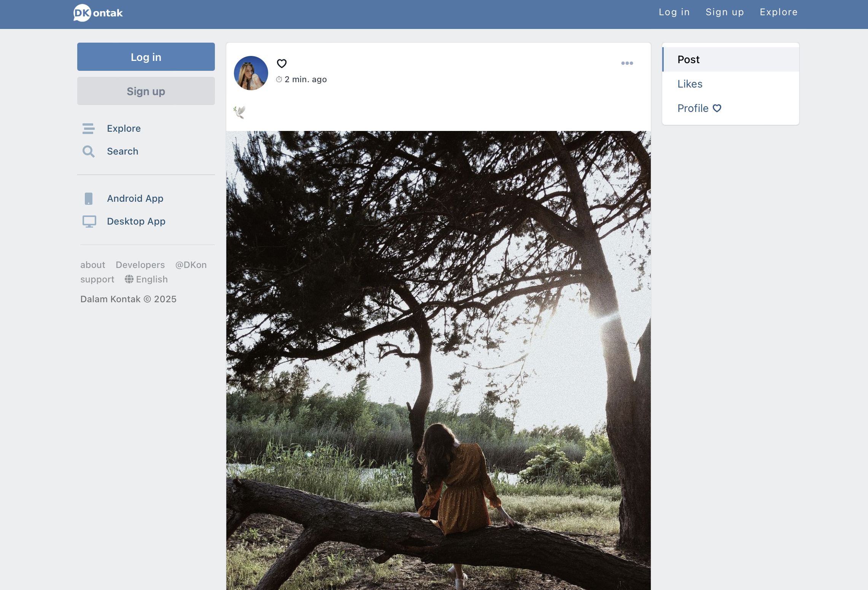Select the Post tab in right panel
The image size is (868, 590).
click(688, 60)
